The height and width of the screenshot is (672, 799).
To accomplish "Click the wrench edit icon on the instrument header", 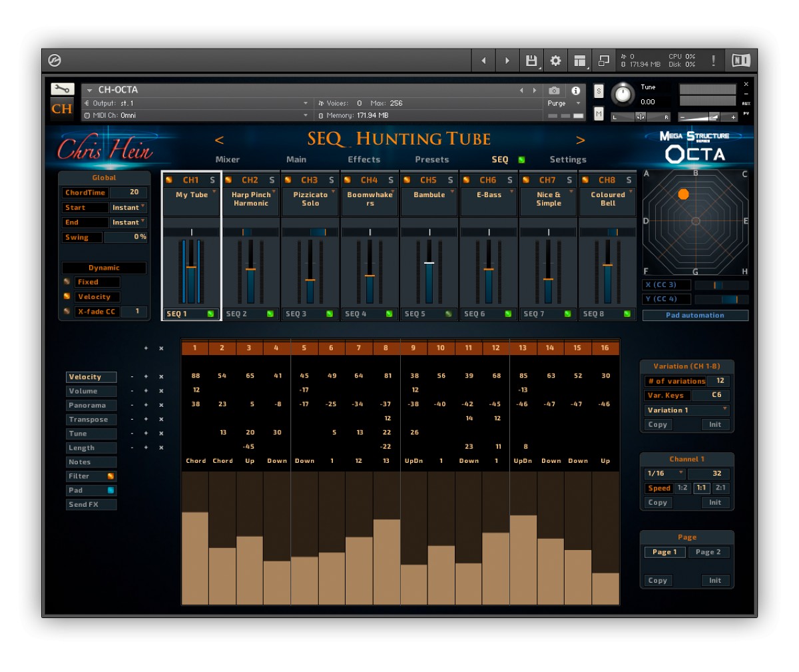I will [64, 89].
